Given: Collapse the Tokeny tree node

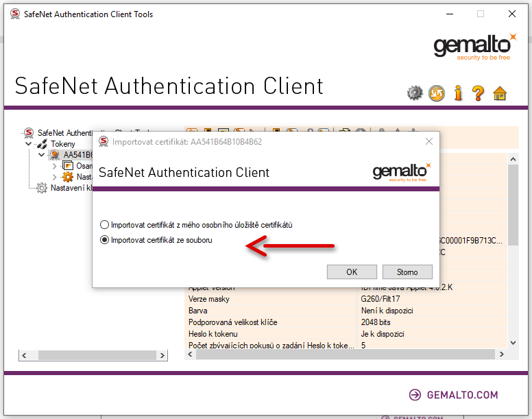Looking at the screenshot, I should (29, 144).
